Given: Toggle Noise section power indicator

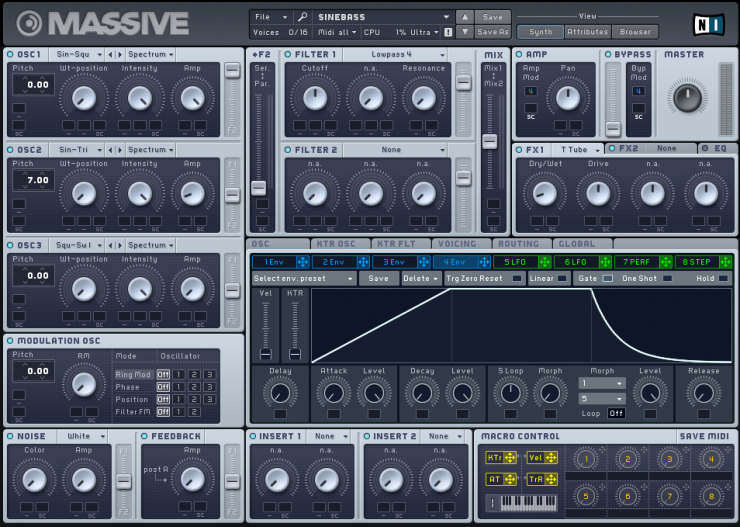Looking at the screenshot, I should click(10, 436).
